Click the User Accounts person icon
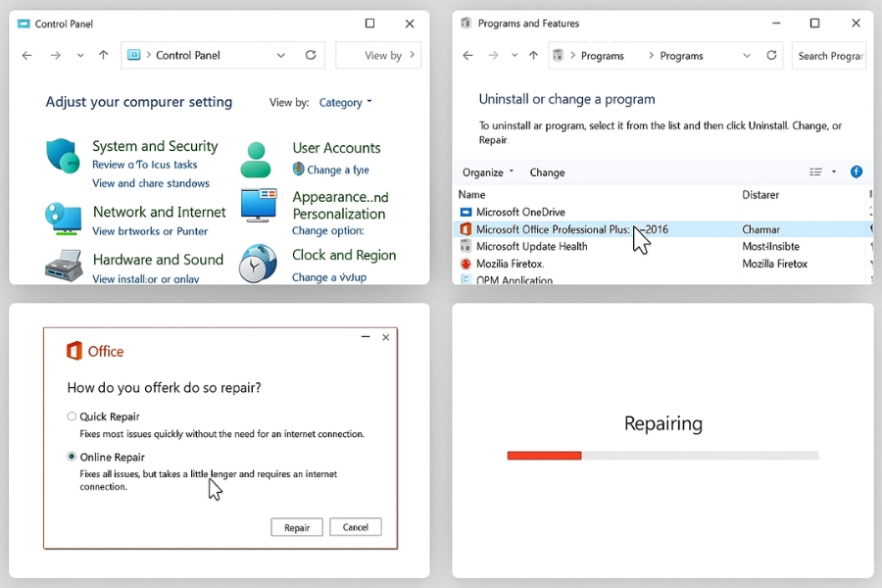The height and width of the screenshot is (588, 882). pos(257,159)
